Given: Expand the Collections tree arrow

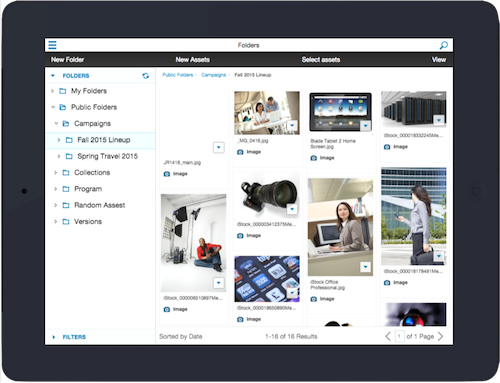Looking at the screenshot, I should click(x=56, y=172).
